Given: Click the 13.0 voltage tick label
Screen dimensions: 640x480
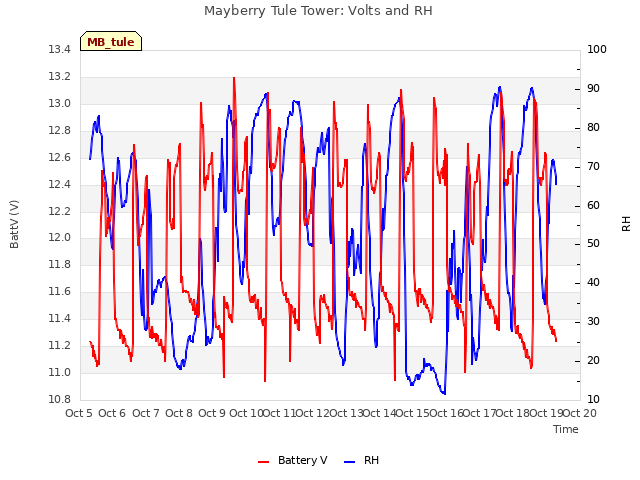Looking at the screenshot, I should [59, 104].
